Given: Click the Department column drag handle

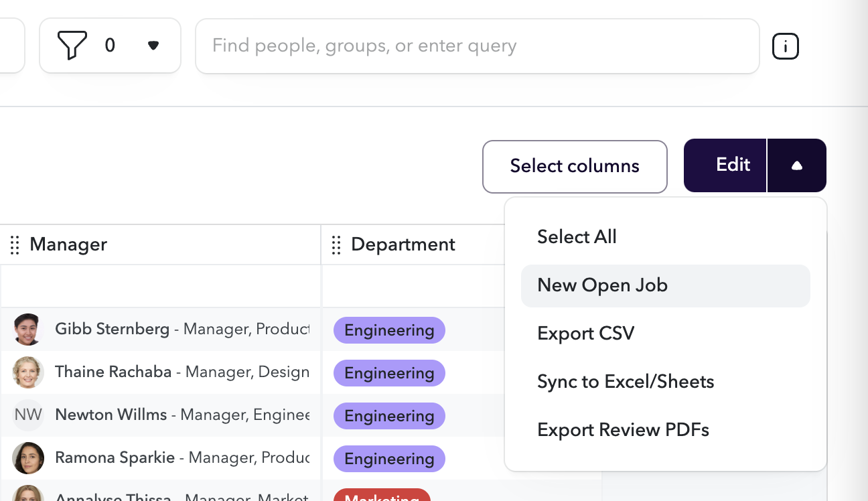Looking at the screenshot, I should click(336, 245).
